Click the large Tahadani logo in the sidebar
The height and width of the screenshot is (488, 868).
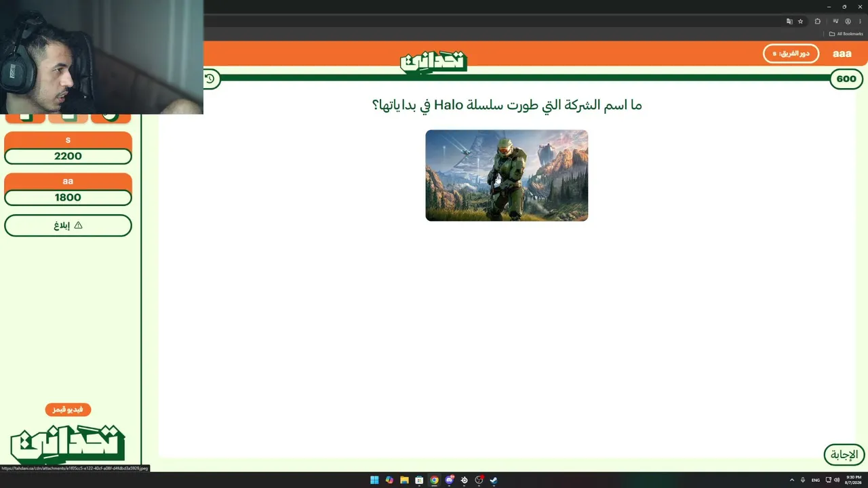click(68, 443)
